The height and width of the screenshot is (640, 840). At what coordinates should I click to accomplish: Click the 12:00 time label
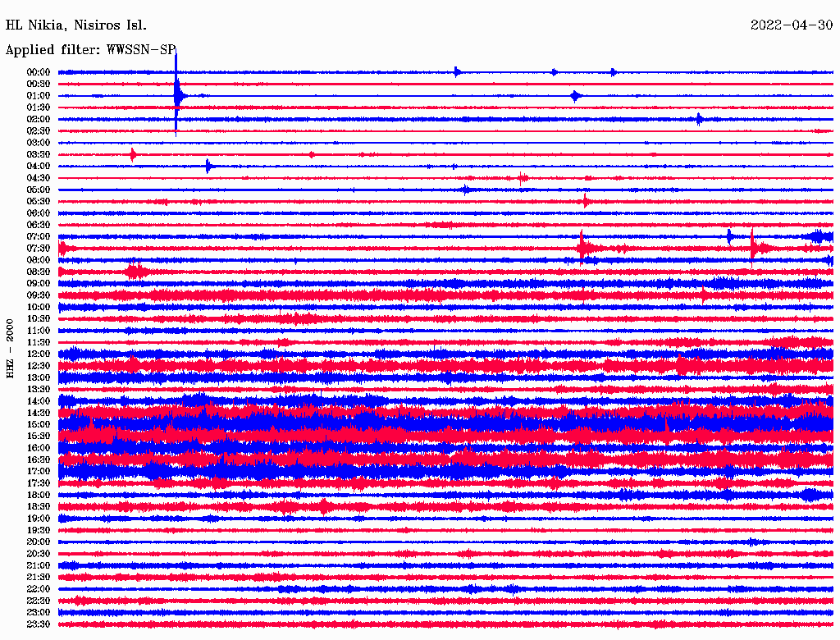coord(39,354)
